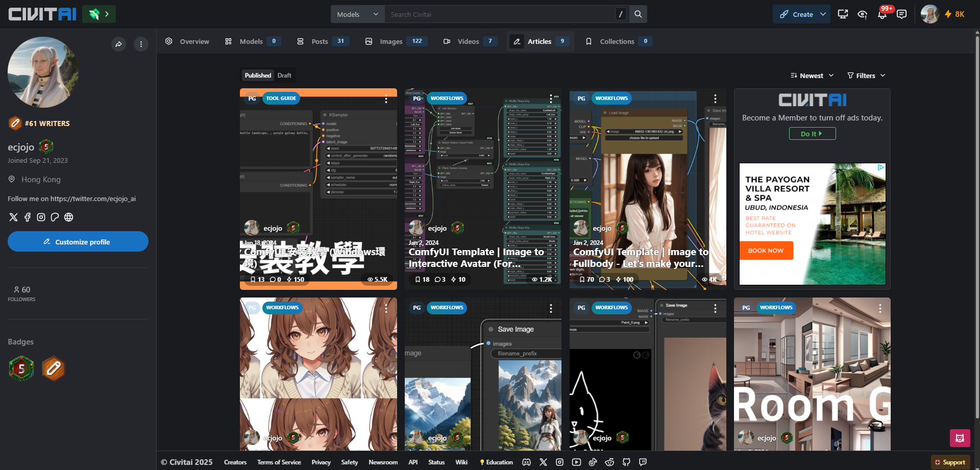This screenshot has height=470, width=980.
Task: Open the Discord icon in footer
Action: click(526, 462)
